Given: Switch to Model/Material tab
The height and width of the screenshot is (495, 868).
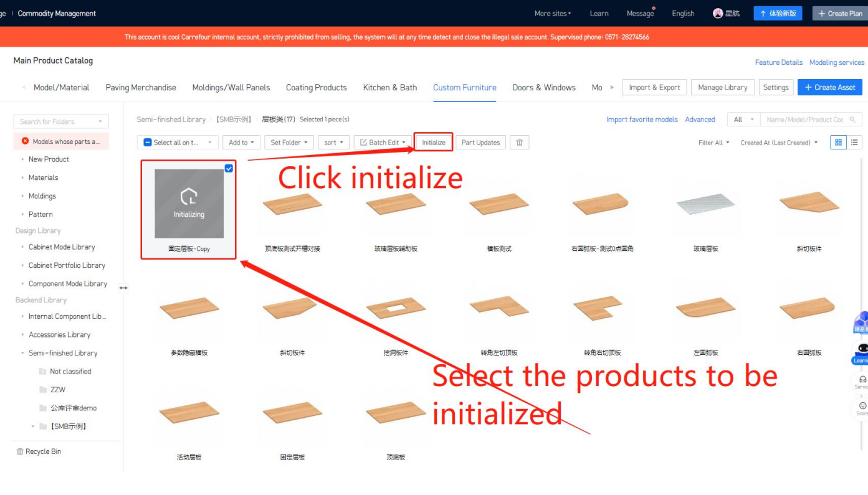Looking at the screenshot, I should pyautogui.click(x=61, y=88).
